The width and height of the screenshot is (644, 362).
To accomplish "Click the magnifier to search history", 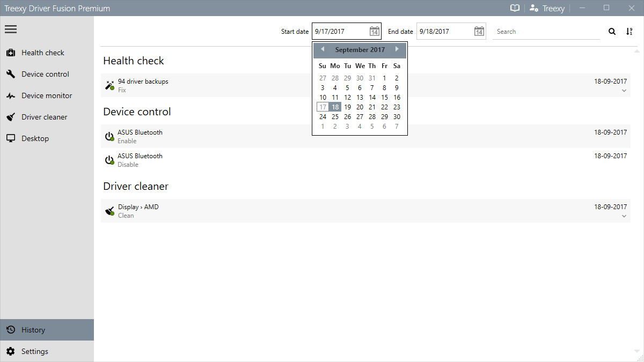I will click(612, 31).
